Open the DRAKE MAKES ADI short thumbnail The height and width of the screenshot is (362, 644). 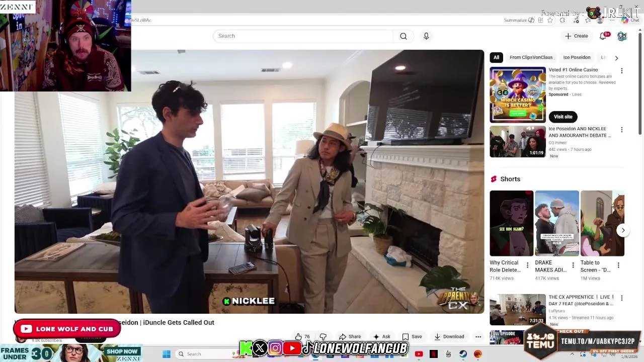pyautogui.click(x=557, y=223)
